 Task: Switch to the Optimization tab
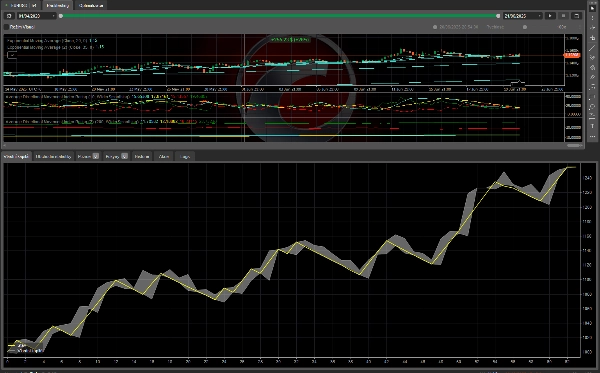tap(91, 5)
